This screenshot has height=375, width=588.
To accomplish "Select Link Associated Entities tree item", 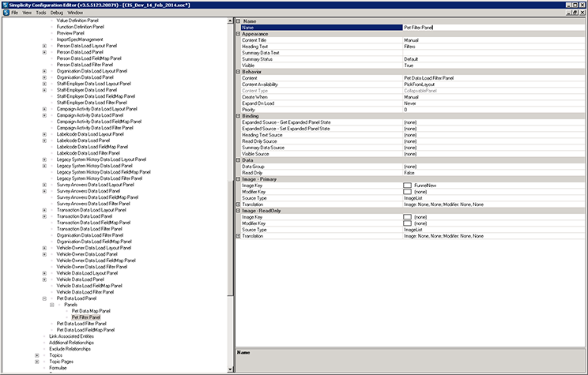I will (71, 336).
